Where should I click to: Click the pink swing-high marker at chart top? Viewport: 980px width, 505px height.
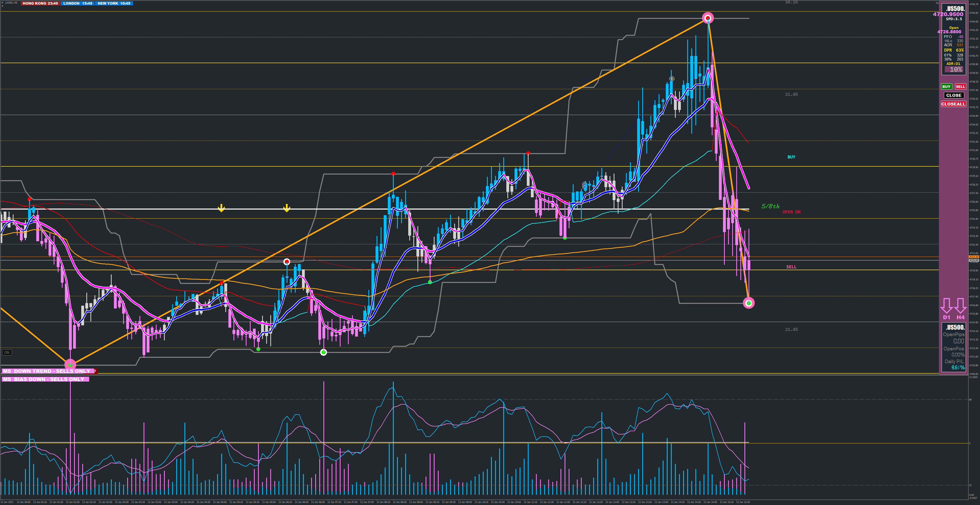pyautogui.click(x=708, y=18)
